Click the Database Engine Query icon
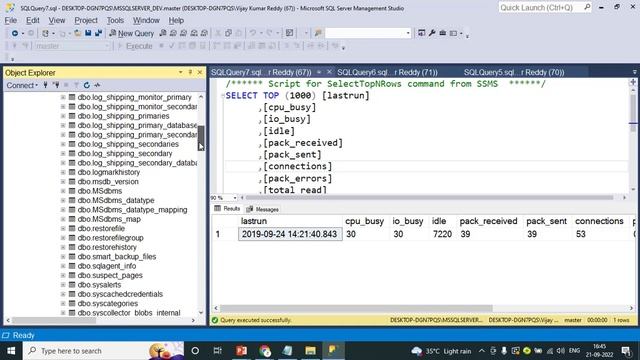640x360 pixels. (163, 33)
